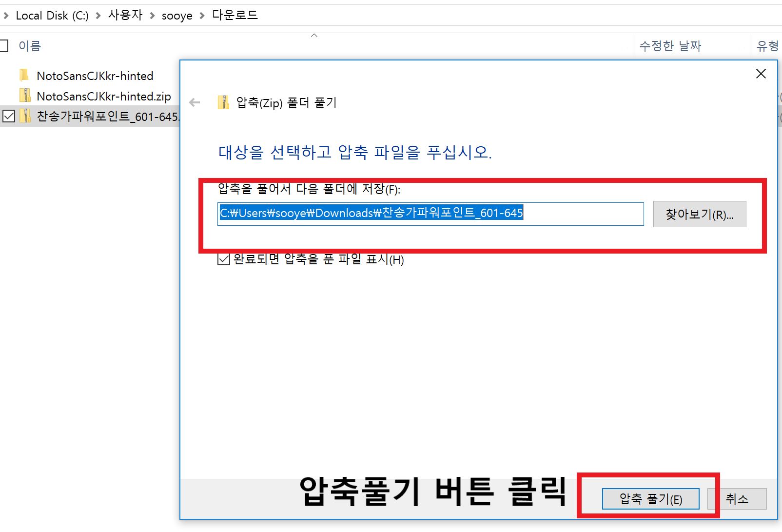Click the NotoSansCJKkr-hinted.zip archive icon
The height and width of the screenshot is (532, 782).
click(25, 96)
